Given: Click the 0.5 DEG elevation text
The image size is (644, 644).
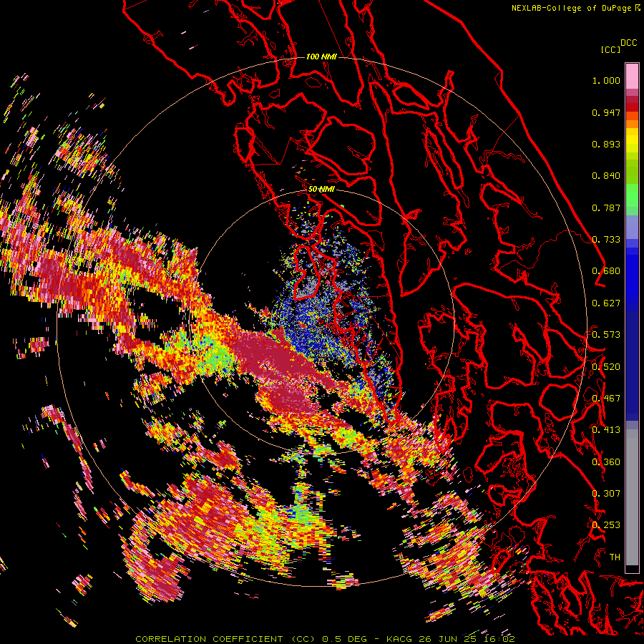Looking at the screenshot, I should point(346,639).
